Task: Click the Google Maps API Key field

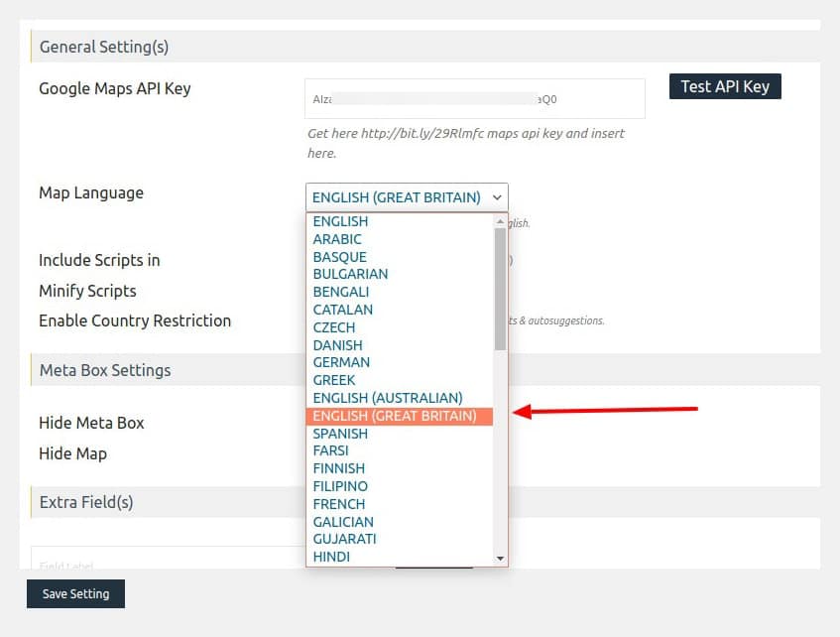Action: coord(474,99)
